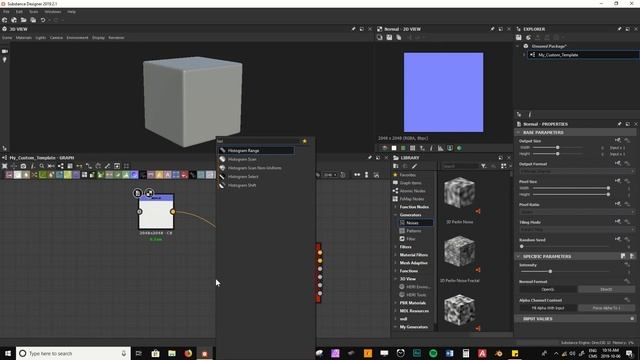Pick Histogram Scan Non-Uniform from the list

tap(255, 168)
